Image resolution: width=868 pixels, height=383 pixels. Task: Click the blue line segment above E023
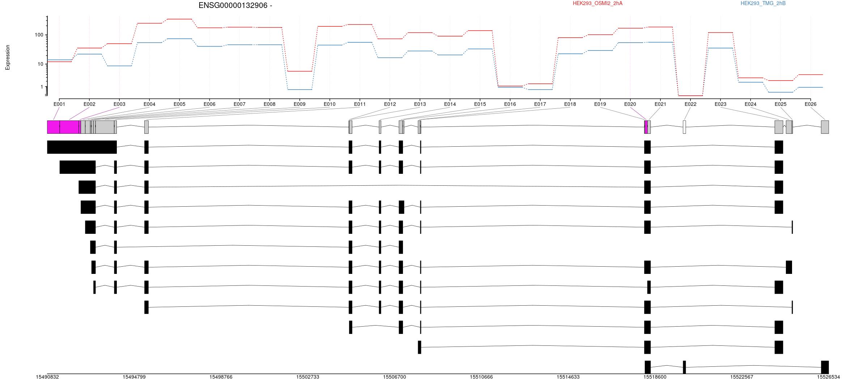coord(720,48)
